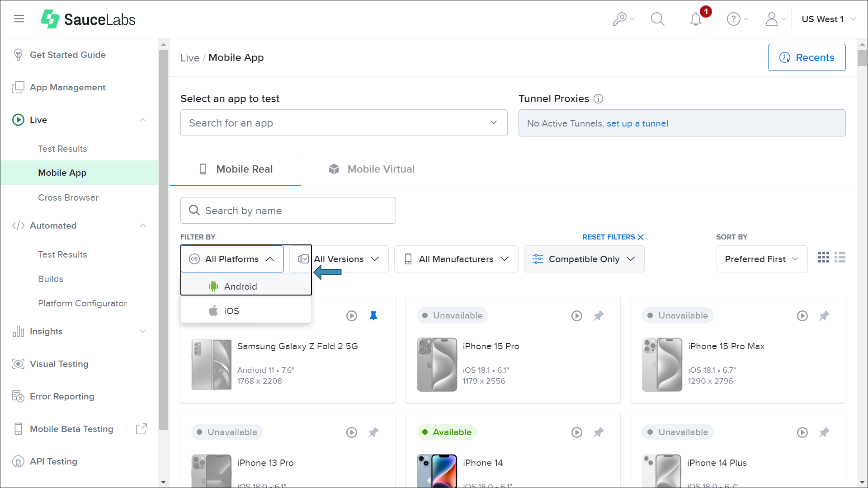The width and height of the screenshot is (868, 488).
Task: Click the sidebar vertical scrollbar
Action: (x=164, y=239)
